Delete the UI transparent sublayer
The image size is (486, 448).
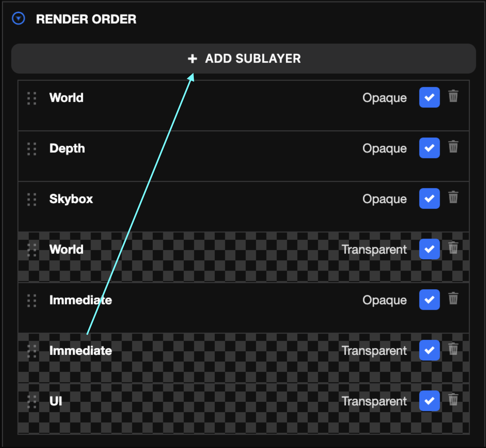pyautogui.click(x=453, y=401)
